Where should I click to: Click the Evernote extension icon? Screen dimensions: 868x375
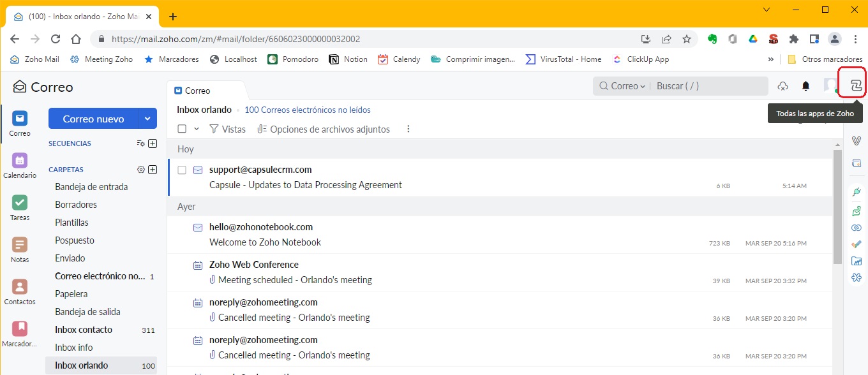pyautogui.click(x=712, y=39)
